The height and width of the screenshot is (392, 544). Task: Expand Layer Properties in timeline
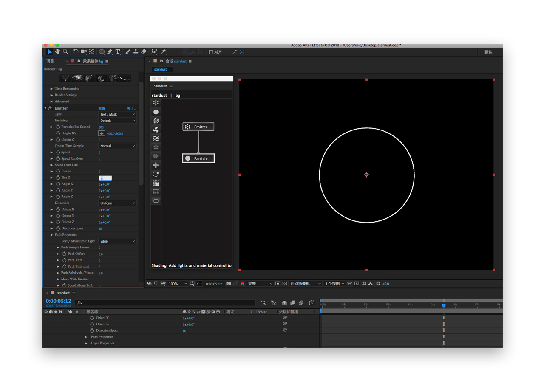(x=86, y=343)
